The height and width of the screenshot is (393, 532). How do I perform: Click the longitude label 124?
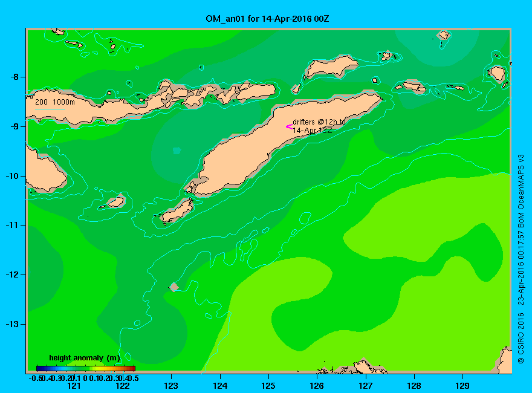point(220,386)
